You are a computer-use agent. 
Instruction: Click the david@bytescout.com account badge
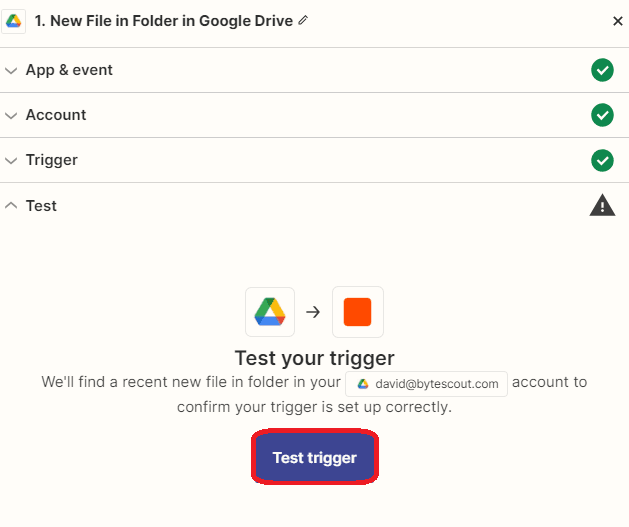pos(427,384)
